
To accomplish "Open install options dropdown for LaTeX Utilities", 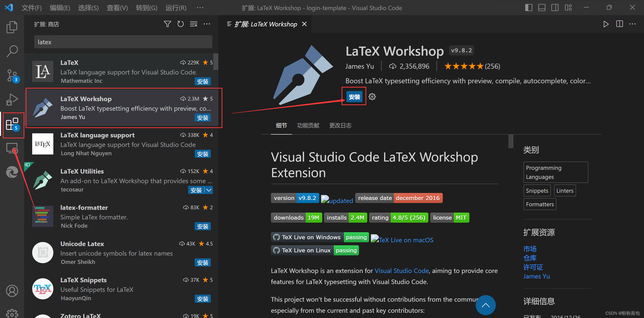I will coord(209,190).
